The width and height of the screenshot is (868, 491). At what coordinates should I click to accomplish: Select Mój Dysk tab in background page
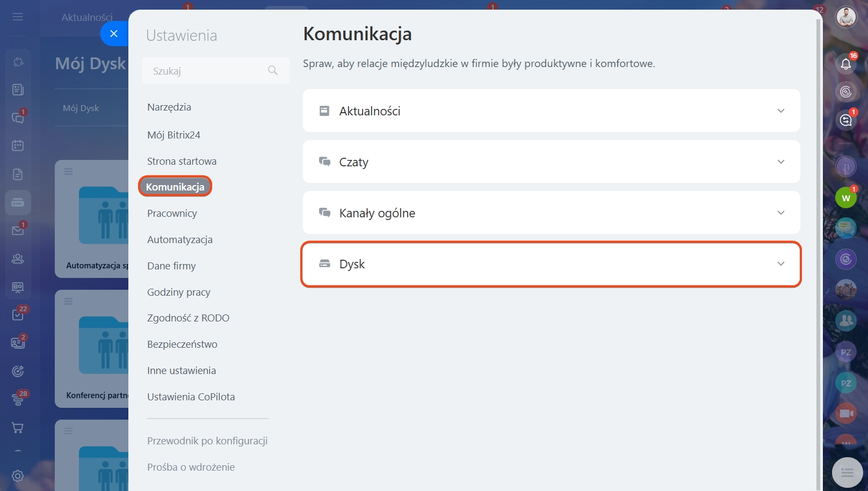point(81,108)
